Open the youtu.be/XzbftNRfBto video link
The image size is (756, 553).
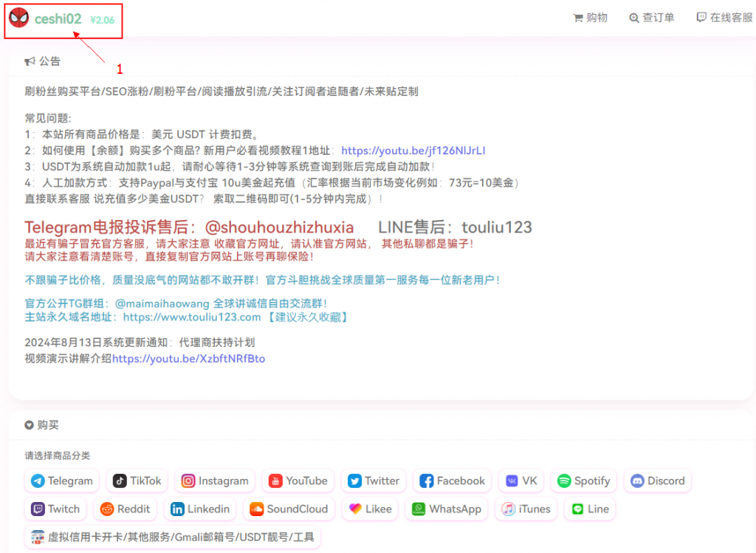click(x=188, y=359)
